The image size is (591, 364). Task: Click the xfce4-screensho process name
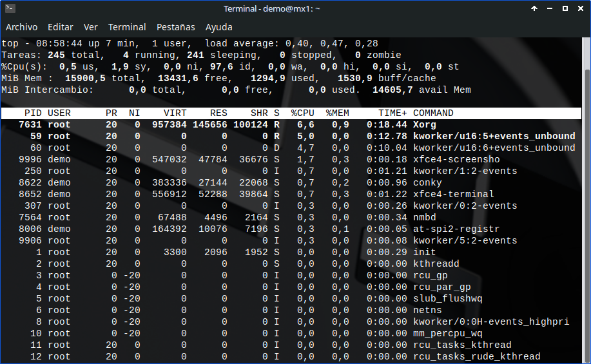point(456,159)
